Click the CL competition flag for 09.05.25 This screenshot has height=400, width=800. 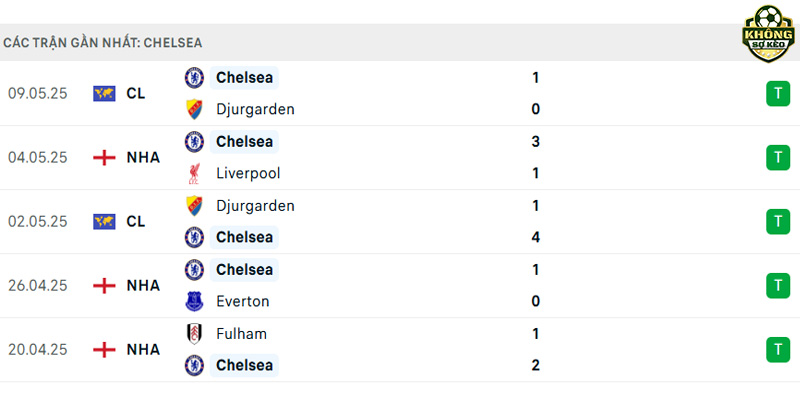(x=104, y=93)
